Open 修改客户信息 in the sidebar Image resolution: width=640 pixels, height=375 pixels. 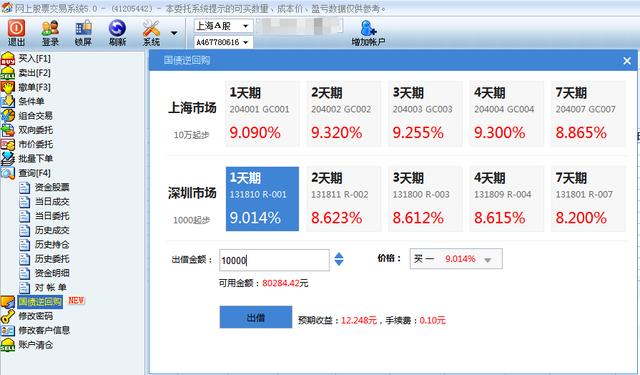(44, 330)
